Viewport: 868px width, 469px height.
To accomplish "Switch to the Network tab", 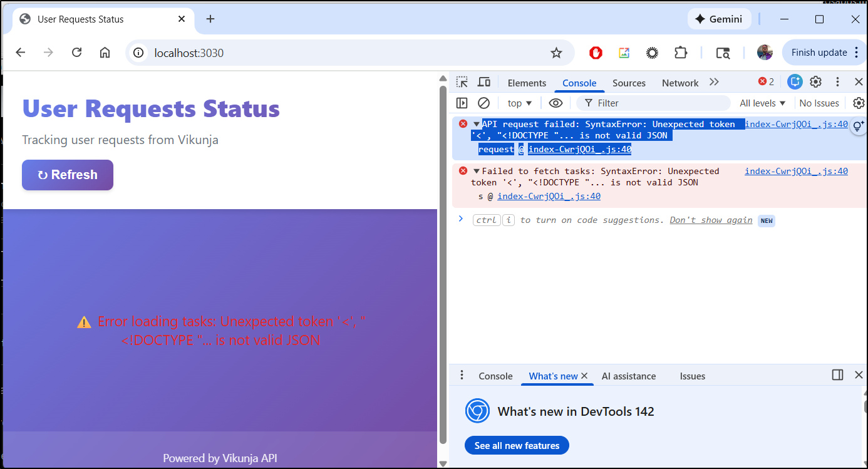I will (679, 83).
